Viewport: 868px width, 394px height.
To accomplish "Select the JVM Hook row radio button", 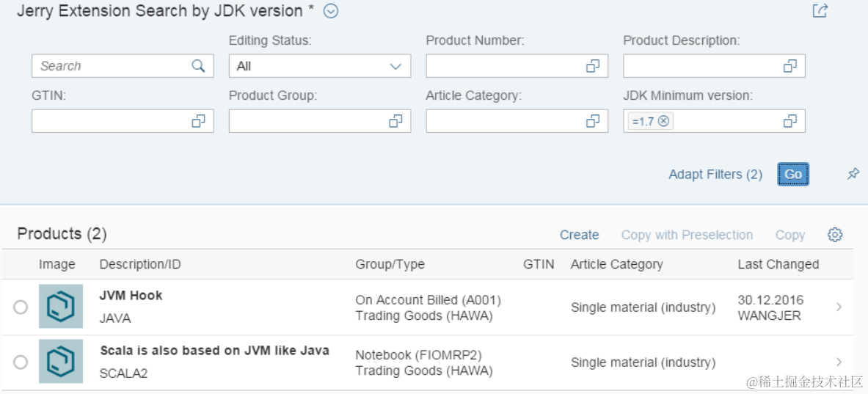I will [21, 307].
